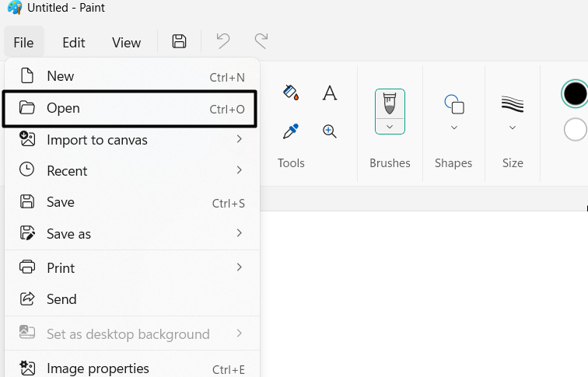Expand the Save as submenu
This screenshot has height=377, width=588.
tap(132, 233)
